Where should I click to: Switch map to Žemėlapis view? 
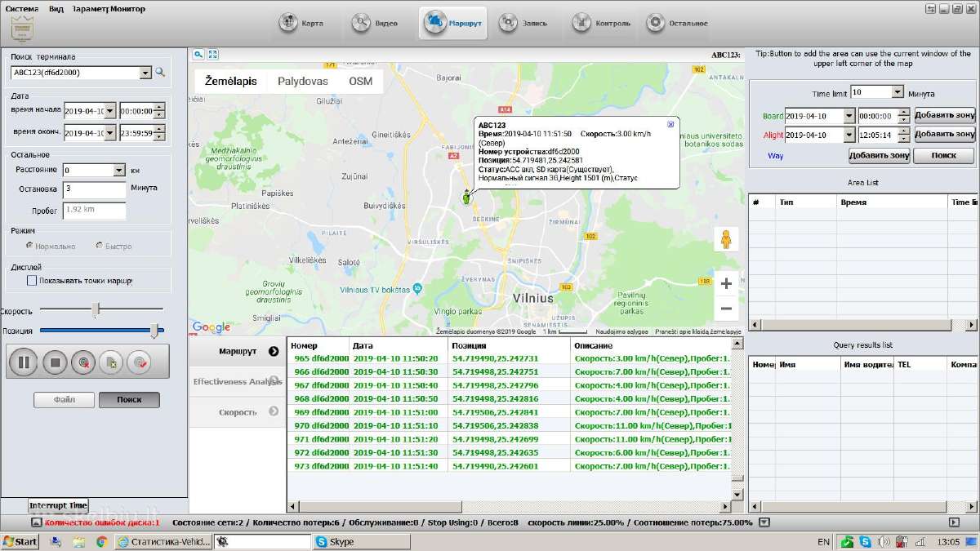point(231,82)
